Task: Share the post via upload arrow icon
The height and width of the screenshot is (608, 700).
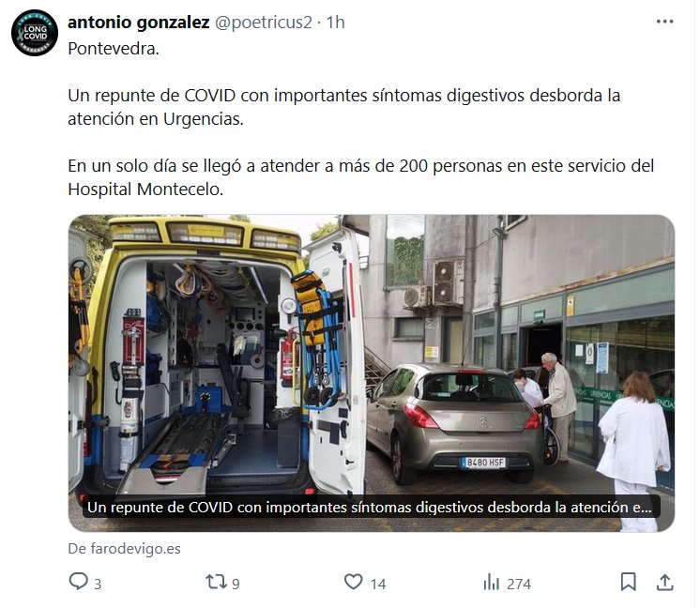Action: pyautogui.click(x=664, y=582)
